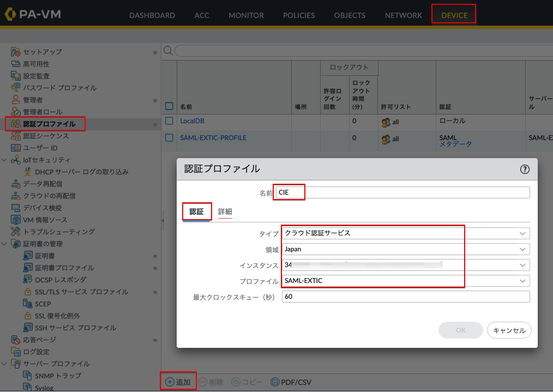
Task: Open セットアップ via its gear icon
Action: (15, 52)
